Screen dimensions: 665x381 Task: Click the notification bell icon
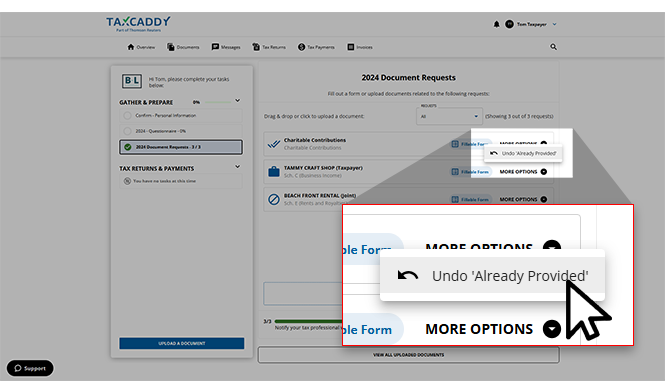(x=496, y=24)
